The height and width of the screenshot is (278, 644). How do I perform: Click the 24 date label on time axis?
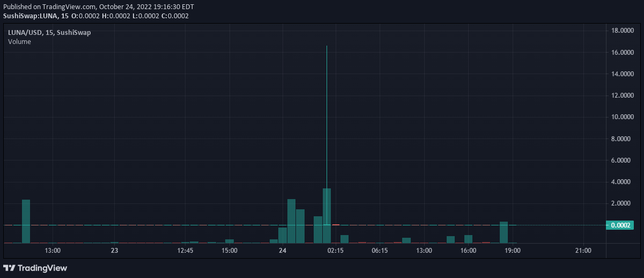(x=283, y=251)
